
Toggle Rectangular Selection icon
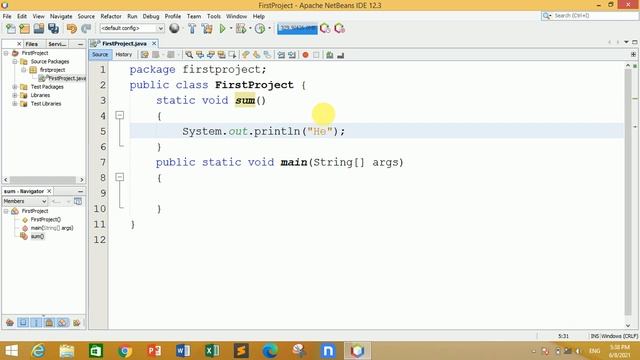(232, 55)
